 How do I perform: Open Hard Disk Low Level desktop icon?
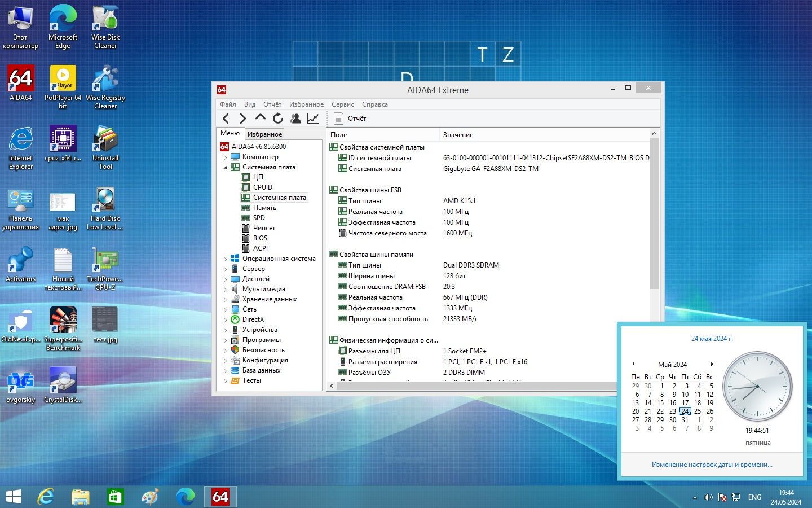(105, 208)
